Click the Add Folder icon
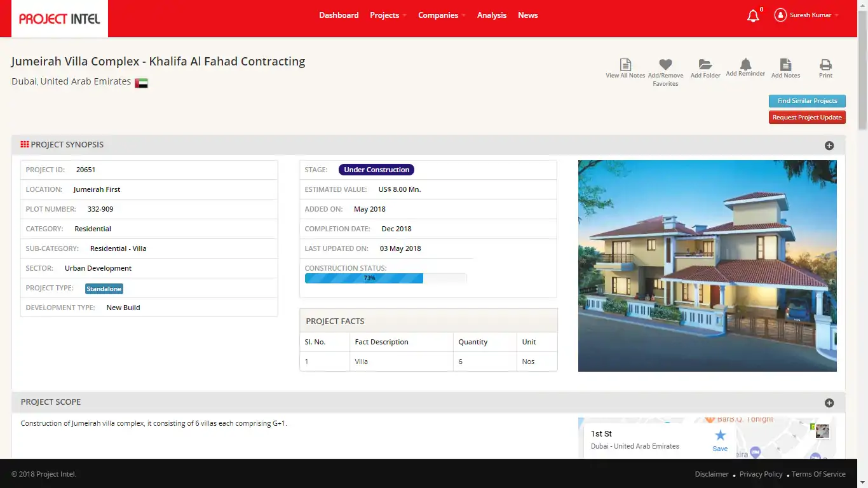 click(705, 64)
